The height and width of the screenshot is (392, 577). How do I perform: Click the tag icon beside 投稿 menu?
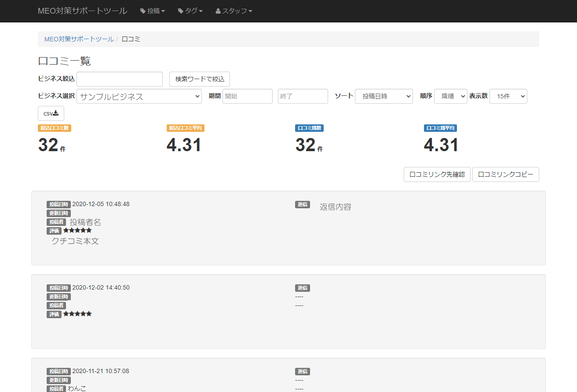(x=143, y=11)
